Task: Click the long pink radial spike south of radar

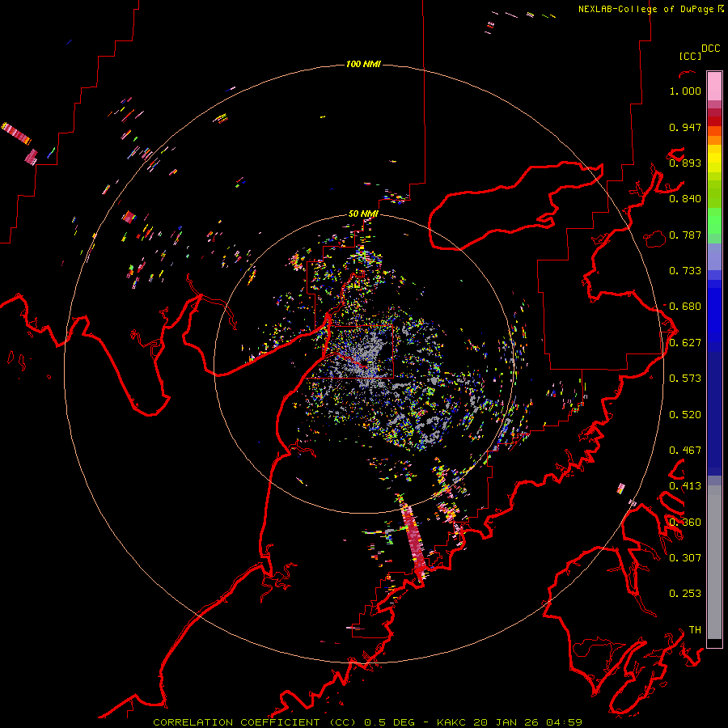Action: click(413, 539)
